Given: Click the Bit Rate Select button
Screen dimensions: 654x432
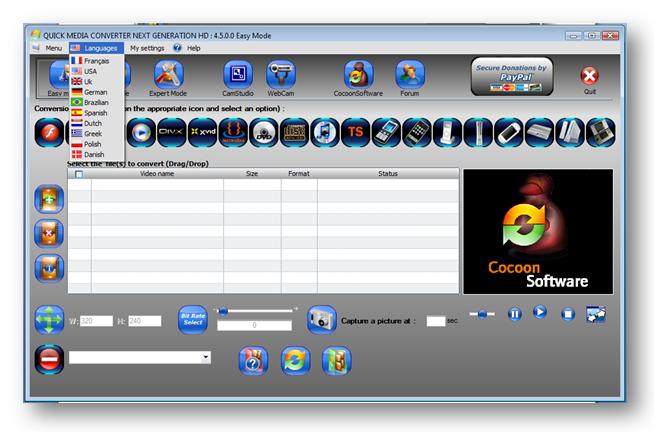Looking at the screenshot, I should (x=193, y=320).
